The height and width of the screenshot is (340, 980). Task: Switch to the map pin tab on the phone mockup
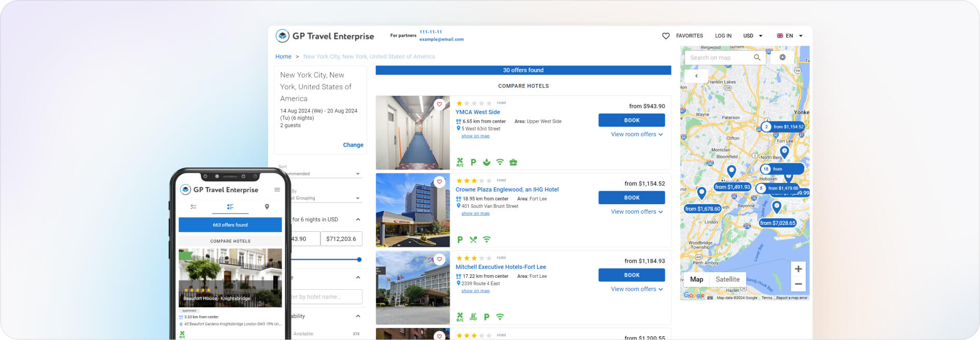[x=267, y=207]
